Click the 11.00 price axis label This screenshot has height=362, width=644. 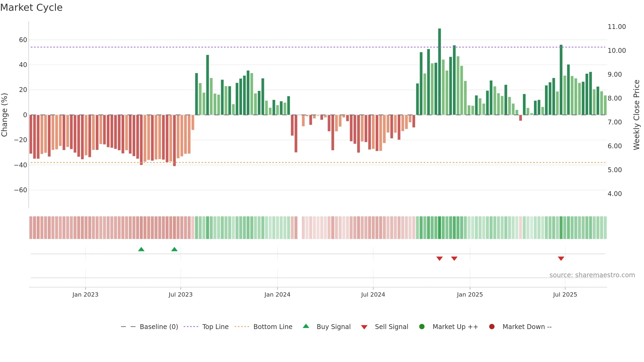[x=617, y=27]
